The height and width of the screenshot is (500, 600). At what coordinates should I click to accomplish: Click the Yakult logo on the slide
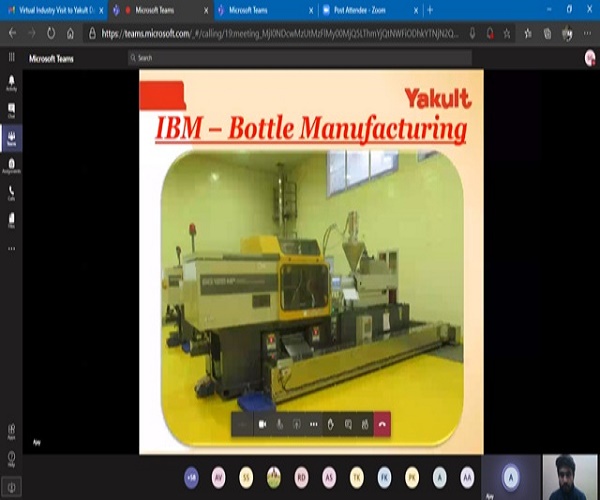(x=438, y=98)
